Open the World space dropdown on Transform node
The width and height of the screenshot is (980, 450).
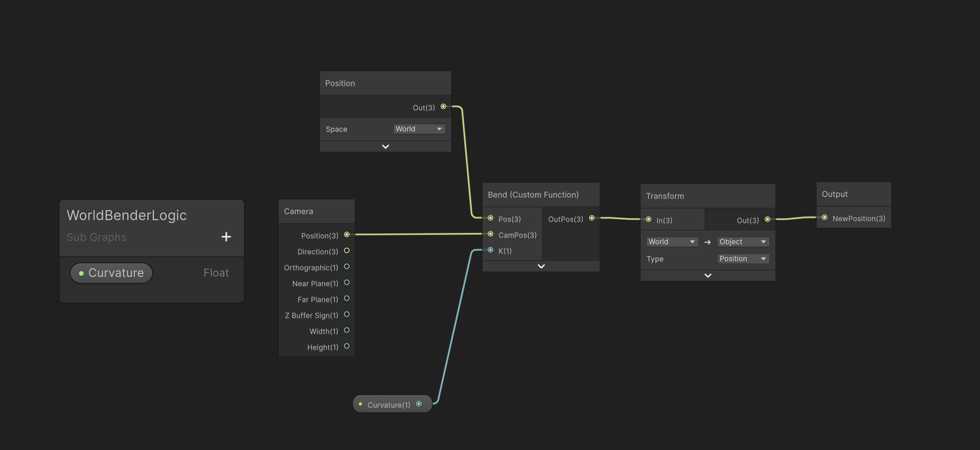672,241
